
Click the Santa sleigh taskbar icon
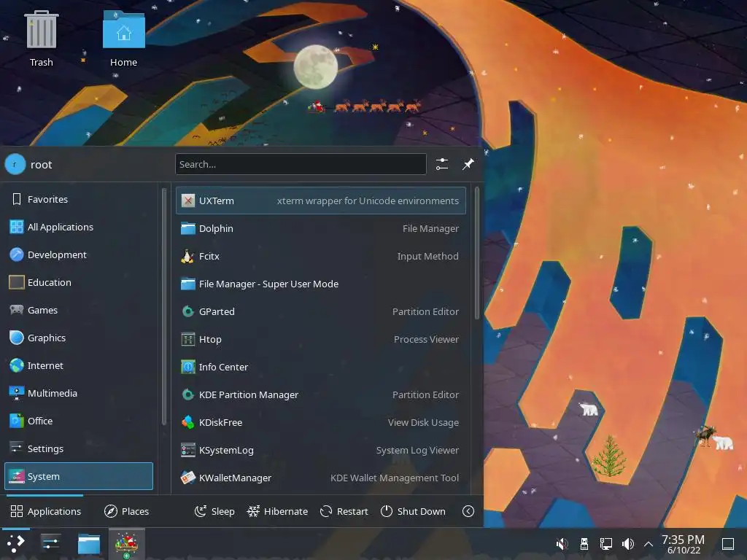[x=126, y=544]
